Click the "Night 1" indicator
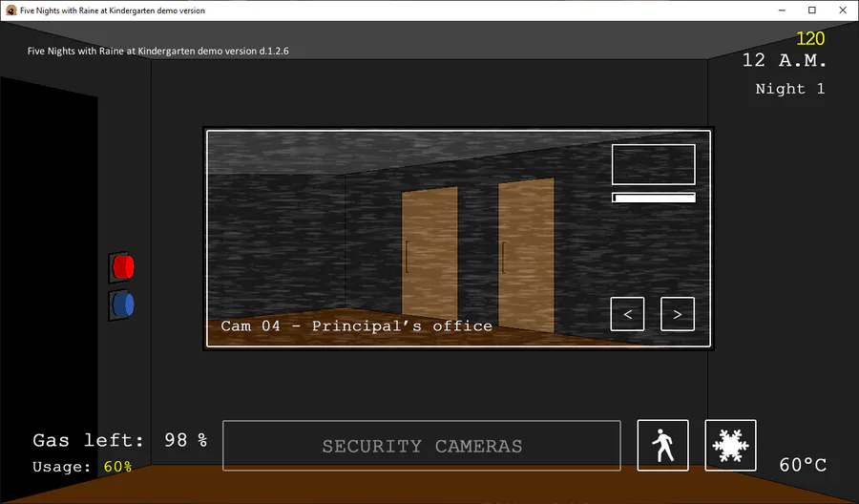This screenshot has height=504, width=859. [790, 89]
